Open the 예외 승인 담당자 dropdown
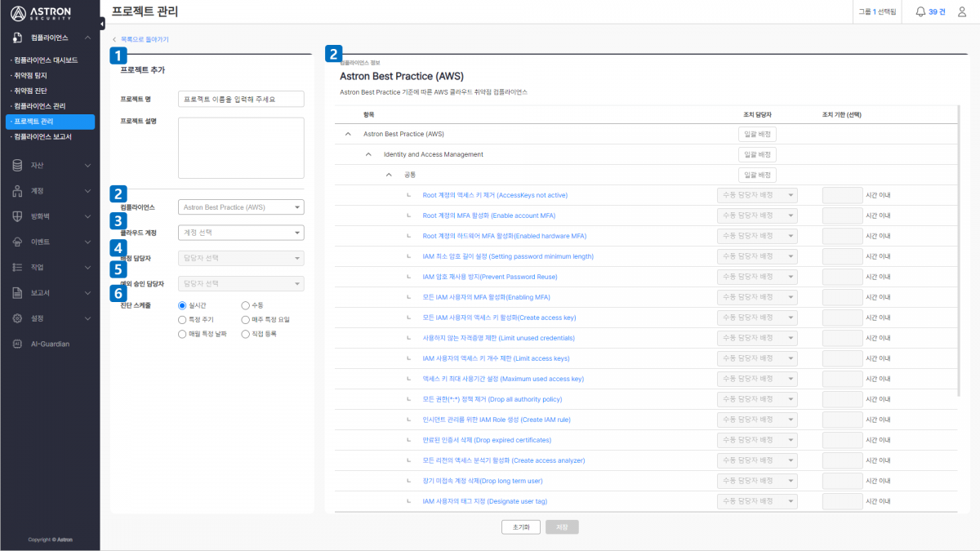Screen dimensions: 980x551 pyautogui.click(x=241, y=284)
